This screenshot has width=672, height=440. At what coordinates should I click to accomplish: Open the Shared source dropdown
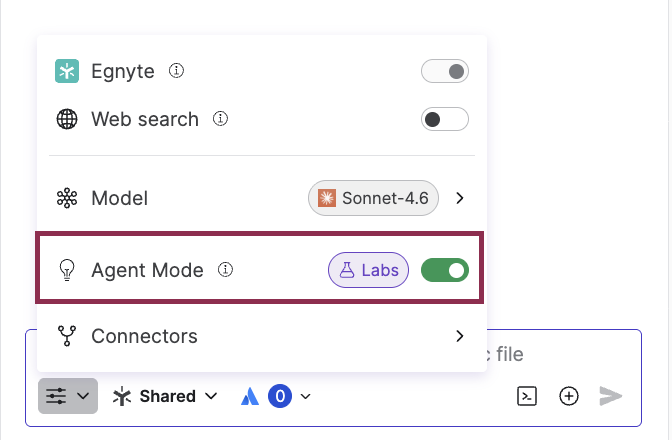click(165, 396)
